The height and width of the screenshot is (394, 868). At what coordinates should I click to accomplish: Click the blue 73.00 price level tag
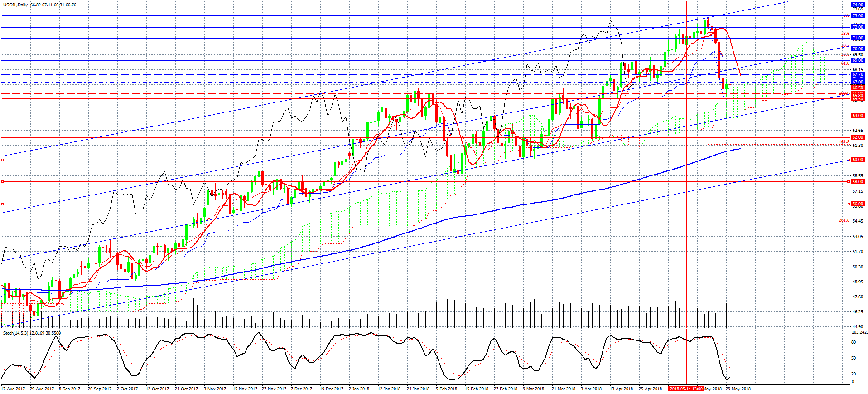coord(858,16)
